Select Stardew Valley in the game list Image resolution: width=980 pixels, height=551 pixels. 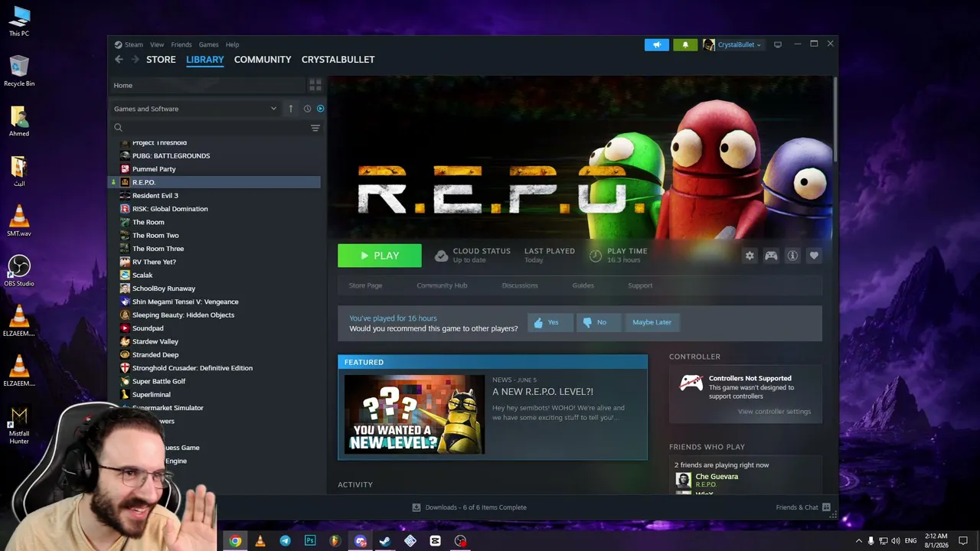point(155,341)
